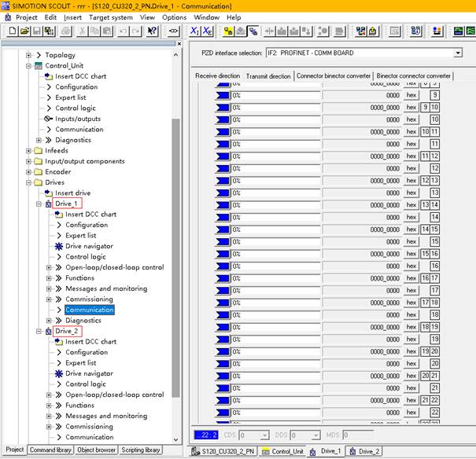The image size is (476, 459).
Task: Expand Open-loop/closed-loop control under Drive_1
Action: [48, 267]
